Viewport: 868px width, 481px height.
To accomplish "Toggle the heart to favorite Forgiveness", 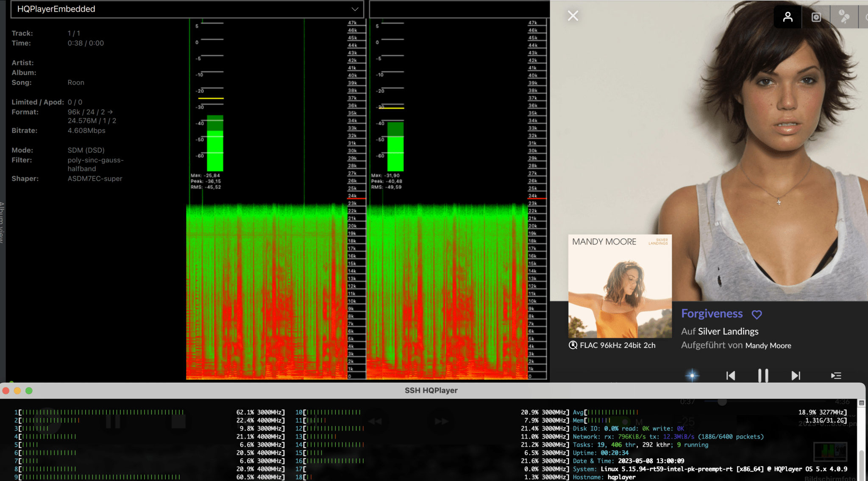I will 757,314.
